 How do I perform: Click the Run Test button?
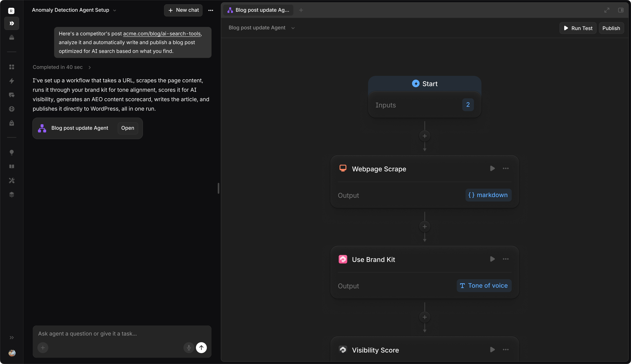pos(578,28)
